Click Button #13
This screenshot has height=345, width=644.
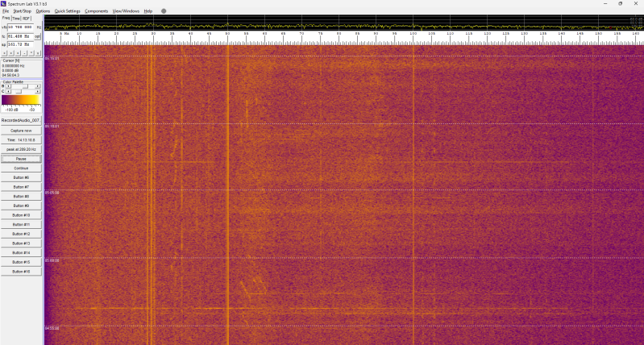point(21,243)
